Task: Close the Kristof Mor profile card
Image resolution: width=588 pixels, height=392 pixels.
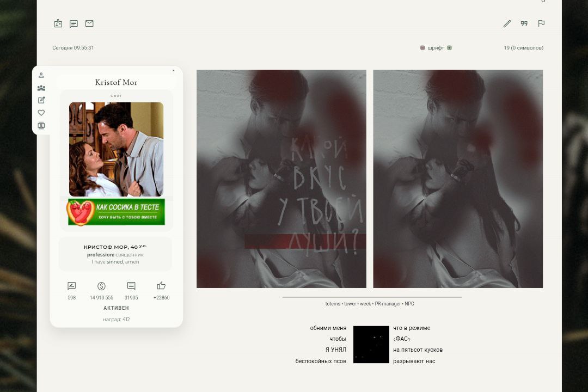Action: tap(174, 70)
